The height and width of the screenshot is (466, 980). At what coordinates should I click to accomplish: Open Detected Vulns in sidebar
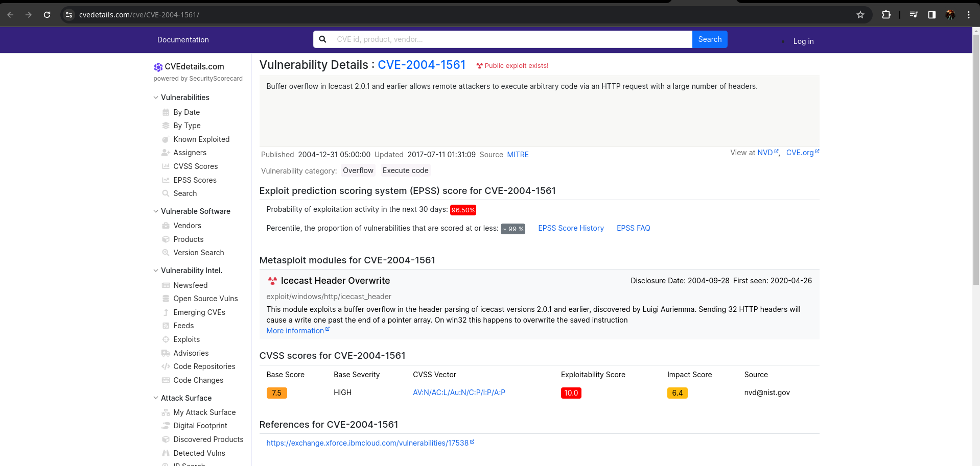point(199,453)
